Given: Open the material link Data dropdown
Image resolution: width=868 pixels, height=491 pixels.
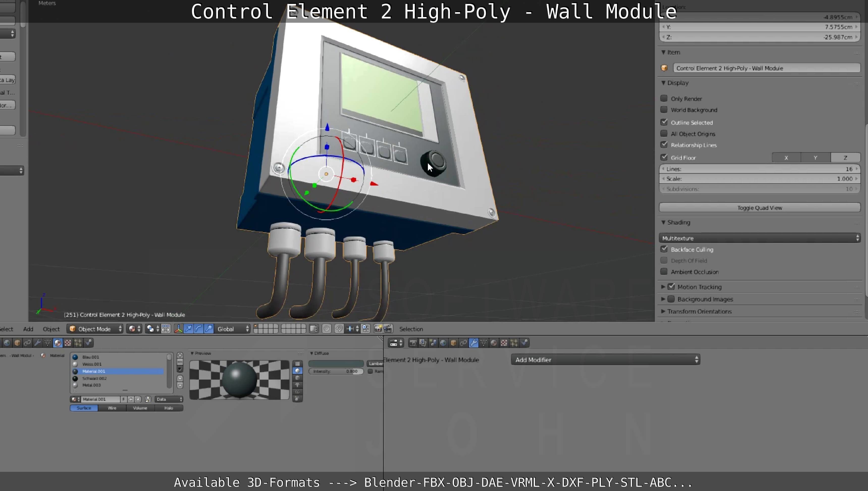Looking at the screenshot, I should [x=169, y=399].
